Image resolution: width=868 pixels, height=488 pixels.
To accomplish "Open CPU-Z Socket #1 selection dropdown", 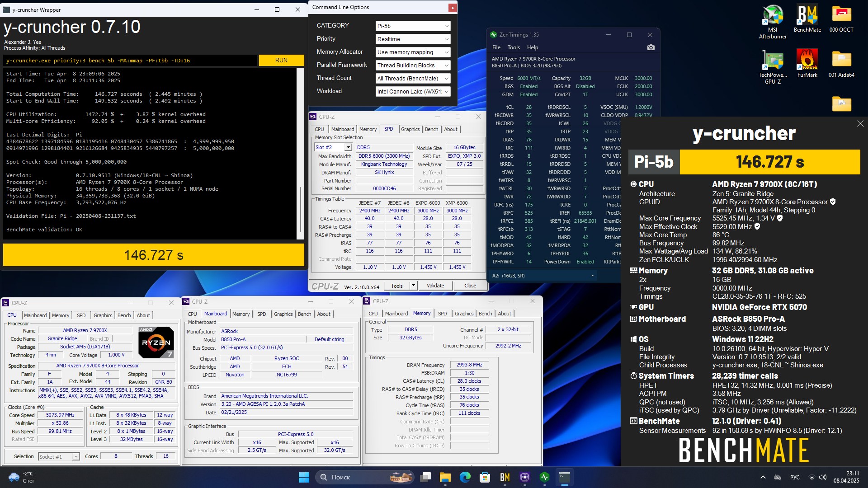I will pos(59,456).
